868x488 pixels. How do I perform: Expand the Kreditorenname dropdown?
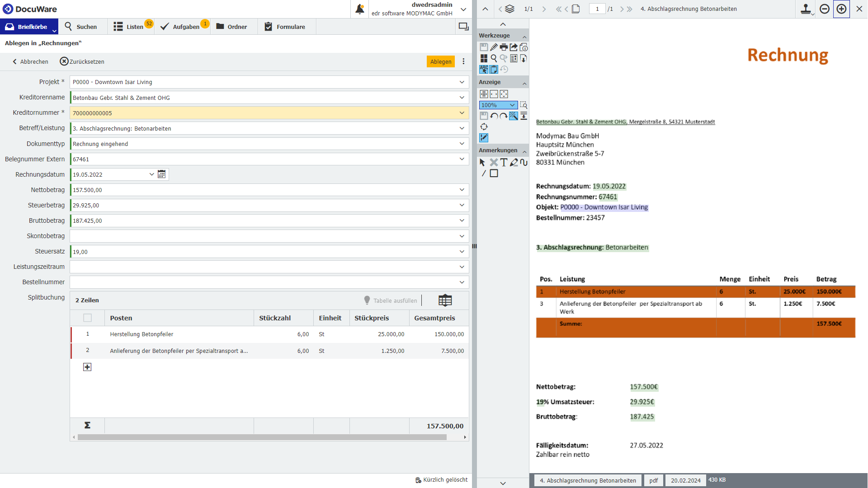(462, 98)
